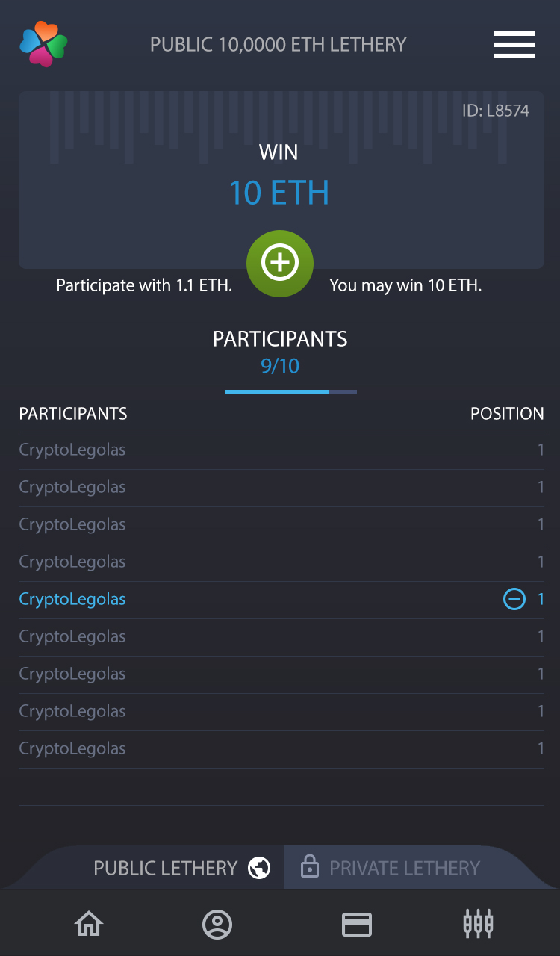
Task: Click the colorful clover logo
Action: (x=43, y=44)
